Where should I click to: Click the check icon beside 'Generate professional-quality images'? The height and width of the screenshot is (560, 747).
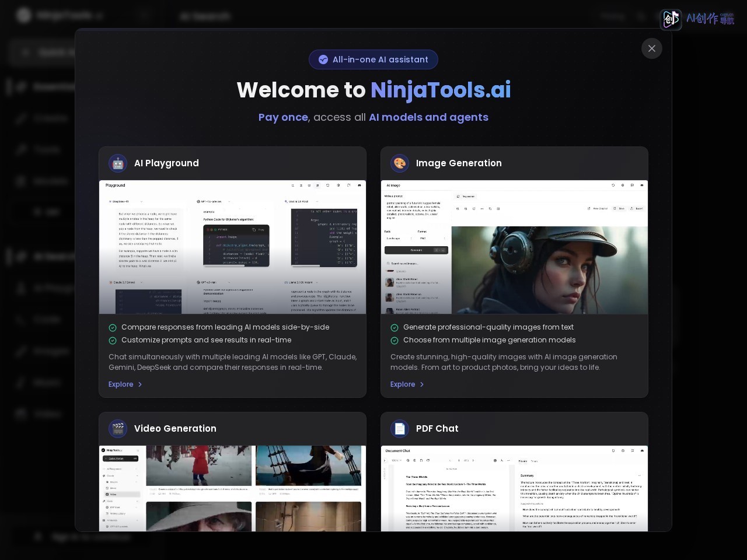[395, 328]
